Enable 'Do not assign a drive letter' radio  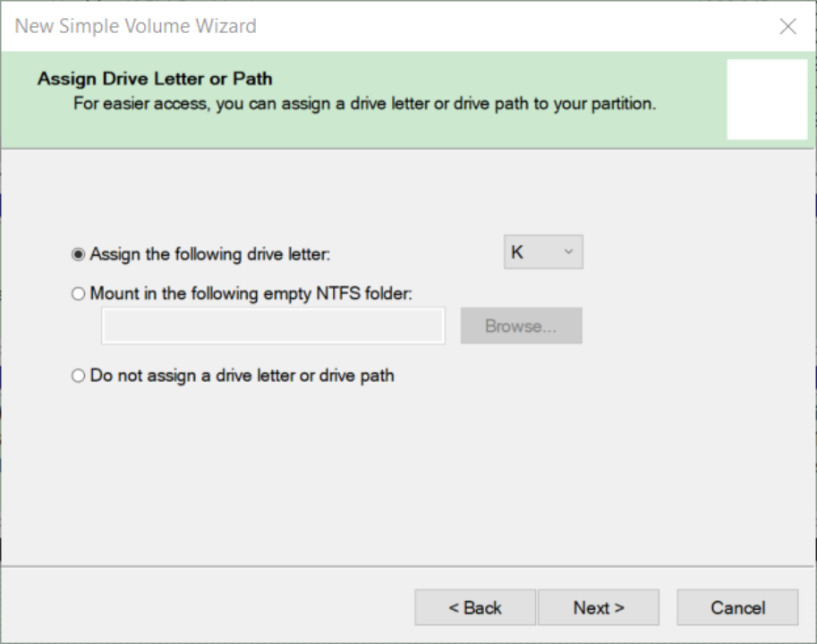(x=78, y=376)
